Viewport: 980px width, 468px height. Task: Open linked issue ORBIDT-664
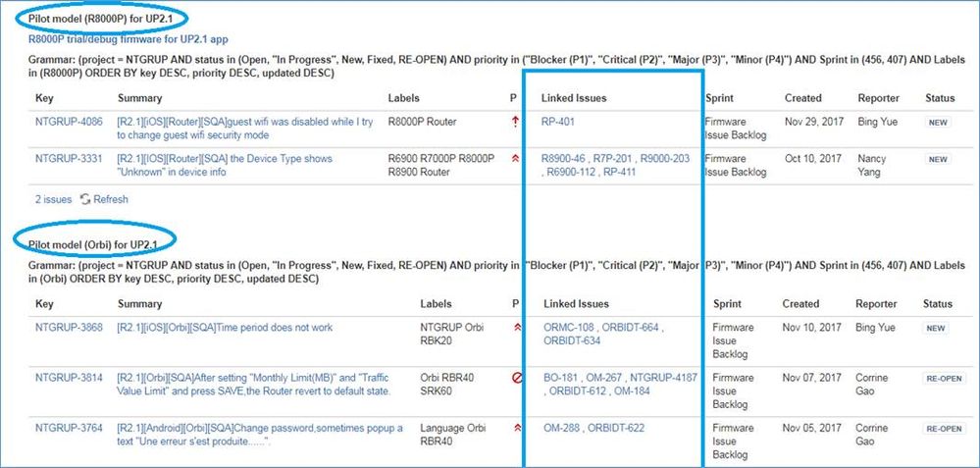pos(630,328)
